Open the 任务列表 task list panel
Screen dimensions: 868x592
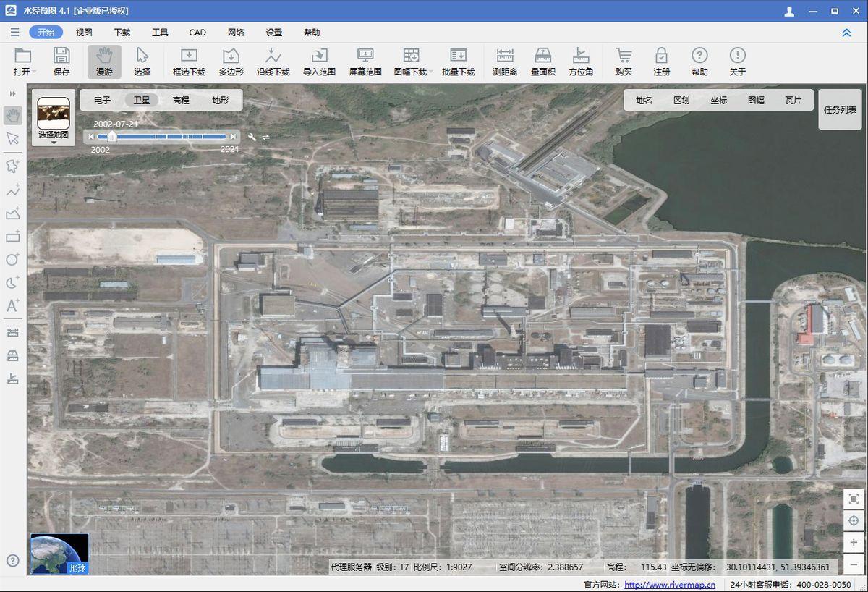tap(840, 110)
